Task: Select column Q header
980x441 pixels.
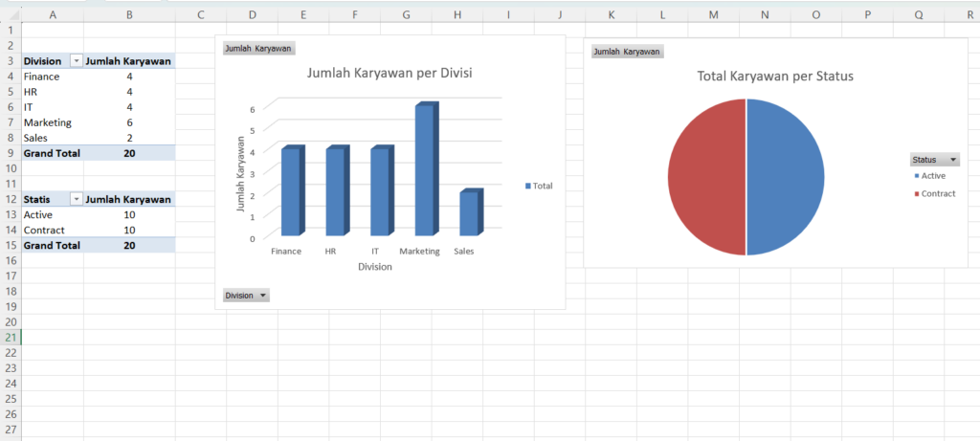Action: 919,15
